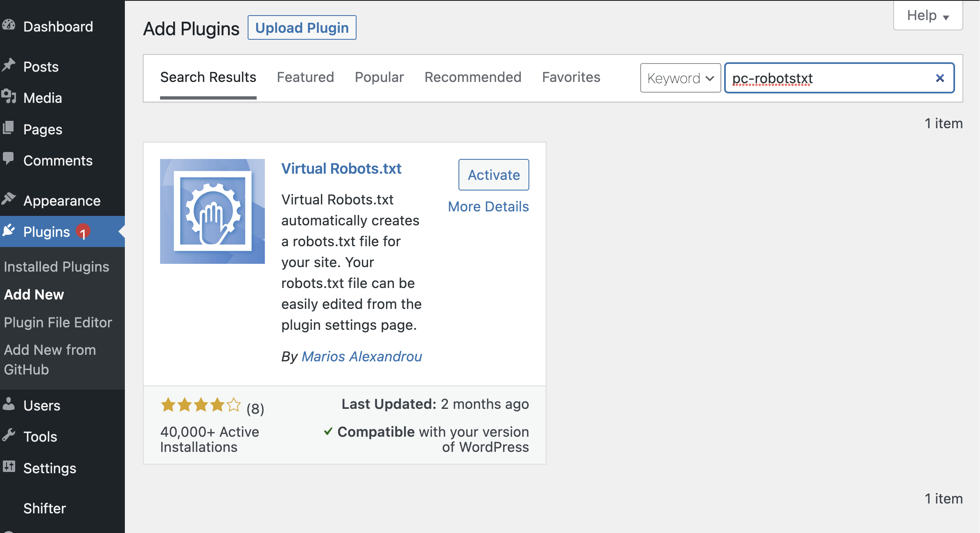This screenshot has width=980, height=533.
Task: Click the Users person icon
Action: pos(8,404)
